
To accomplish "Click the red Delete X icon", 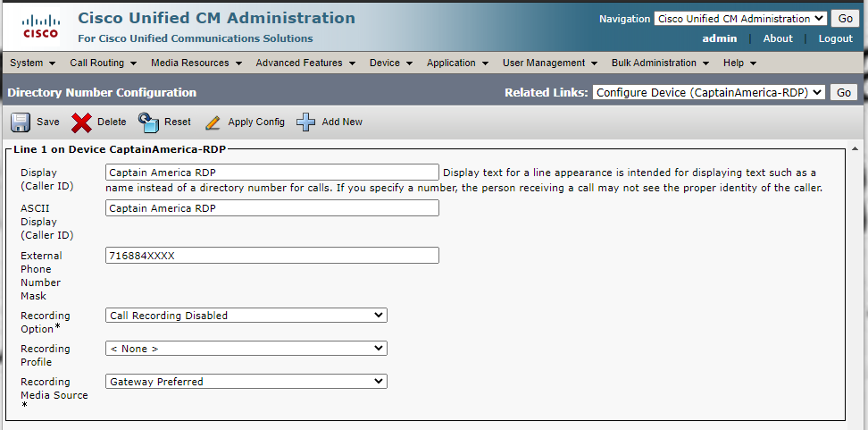I will (82, 122).
